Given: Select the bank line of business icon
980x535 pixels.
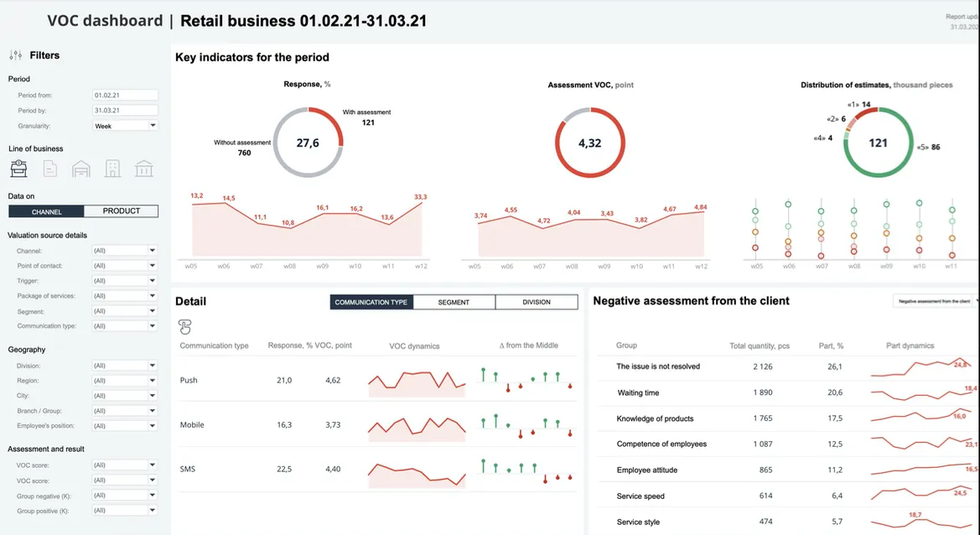Looking at the screenshot, I should [x=143, y=169].
